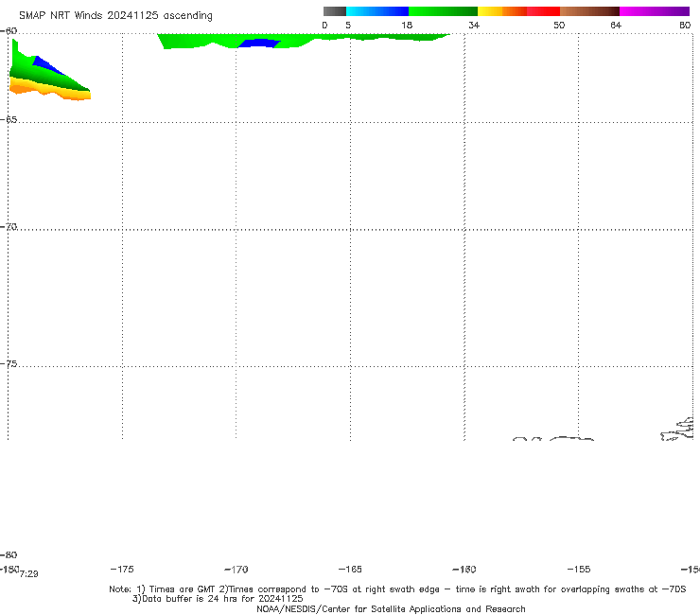Click the color bar label '64'
Viewport: 700px width, 615px height.
pos(616,26)
